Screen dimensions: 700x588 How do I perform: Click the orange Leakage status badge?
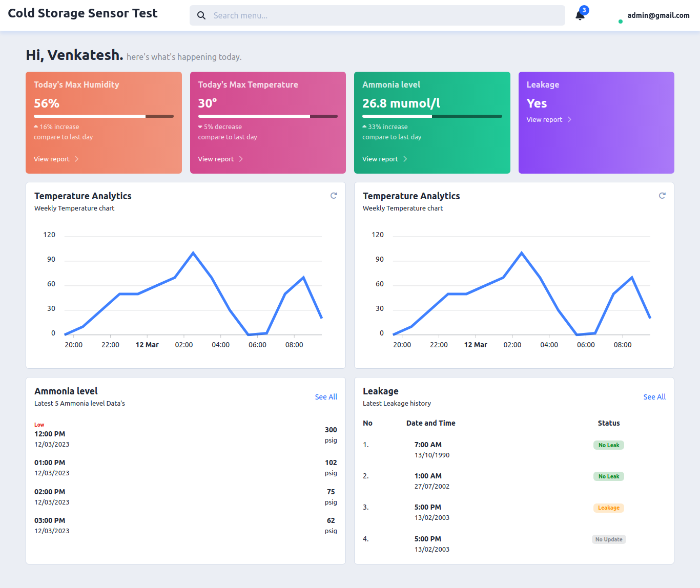coord(609,508)
